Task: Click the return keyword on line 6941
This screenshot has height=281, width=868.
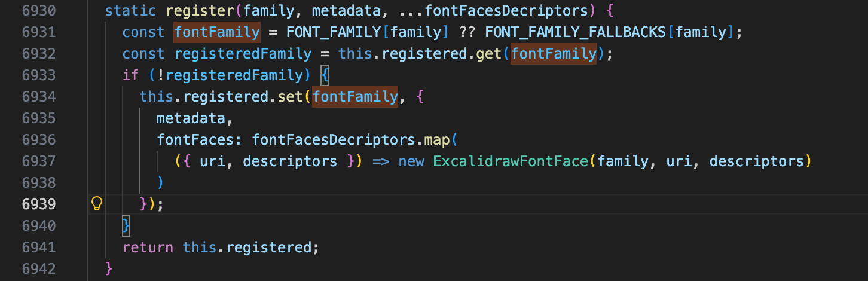Action: [x=148, y=247]
